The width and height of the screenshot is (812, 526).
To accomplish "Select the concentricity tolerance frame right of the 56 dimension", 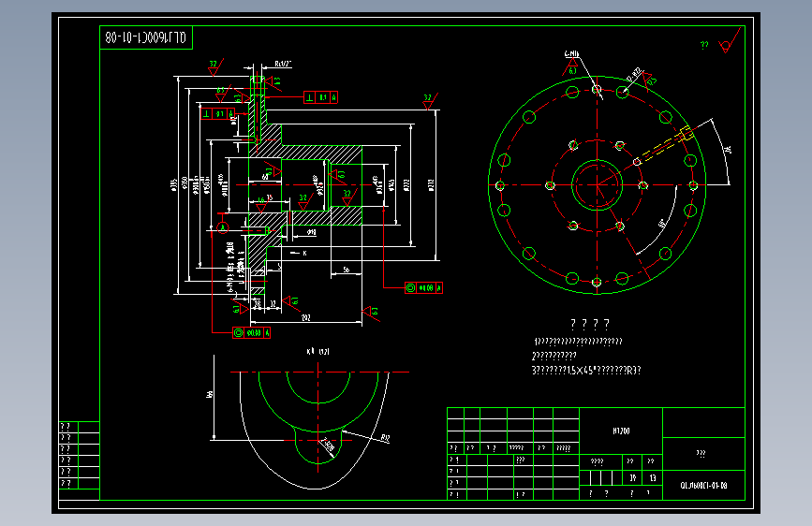I will [423, 288].
